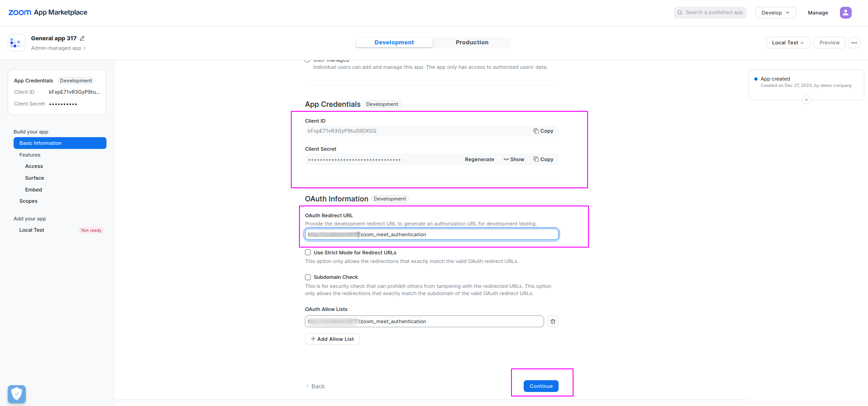Delete the OAuth allow list entry

pos(553,321)
